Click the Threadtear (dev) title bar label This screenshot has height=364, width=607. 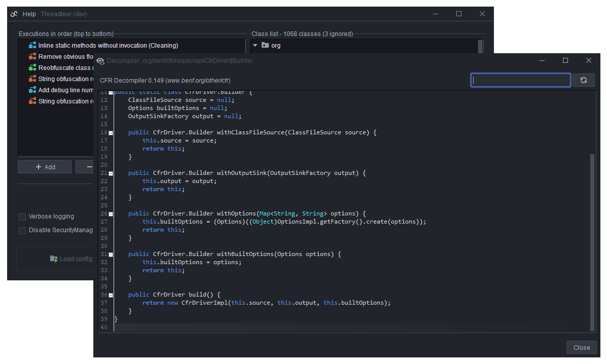coord(63,14)
